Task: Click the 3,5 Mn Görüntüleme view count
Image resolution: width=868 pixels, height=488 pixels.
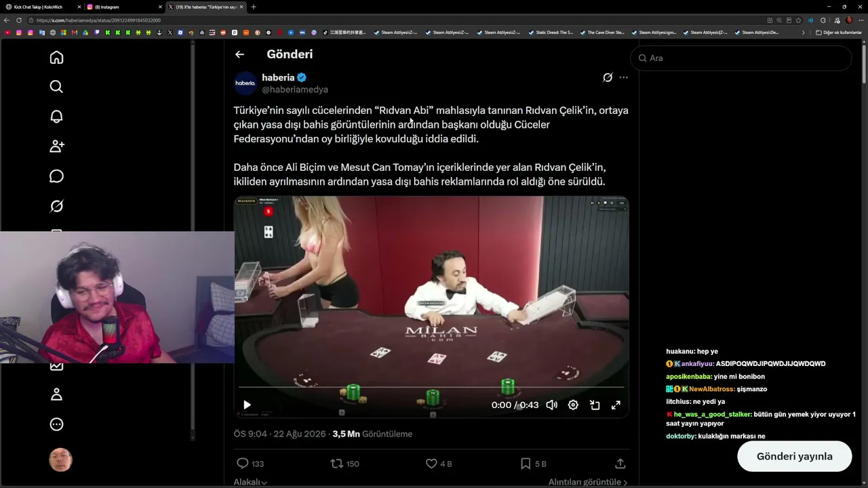Action: (x=372, y=434)
